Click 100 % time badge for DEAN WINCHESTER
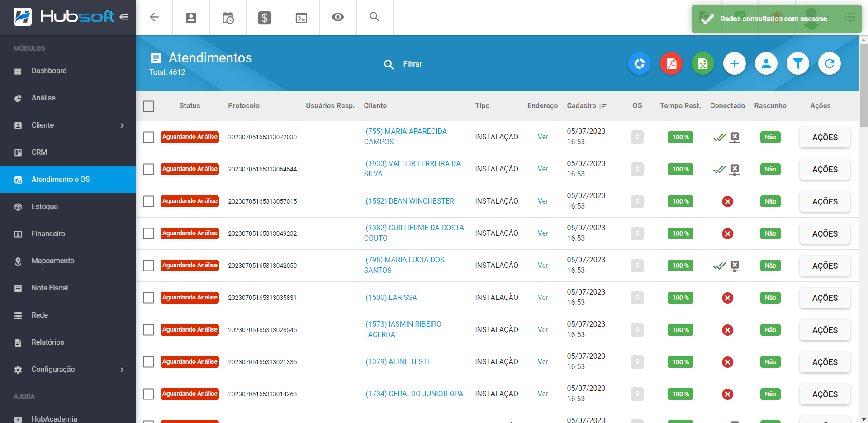The height and width of the screenshot is (423, 868). tap(680, 201)
